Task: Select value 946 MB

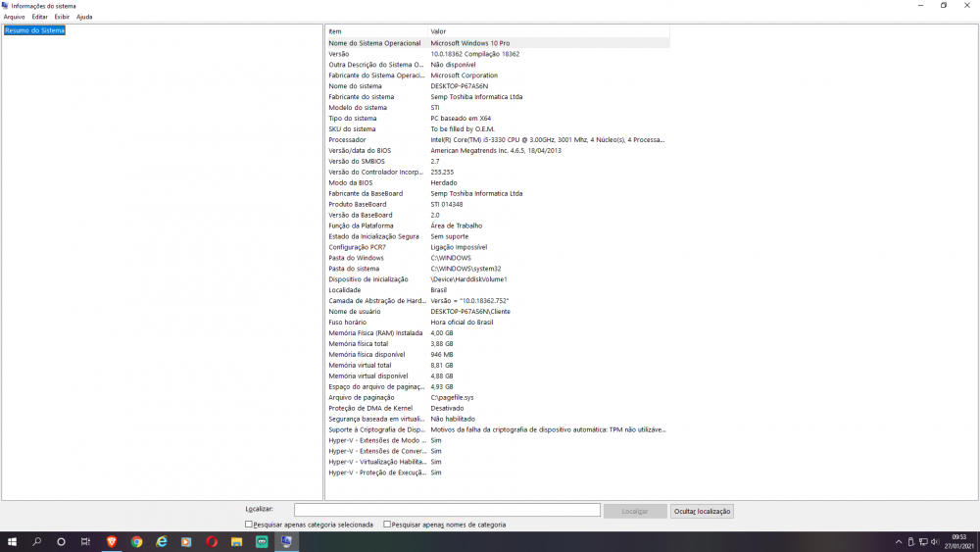Action: 442,355
